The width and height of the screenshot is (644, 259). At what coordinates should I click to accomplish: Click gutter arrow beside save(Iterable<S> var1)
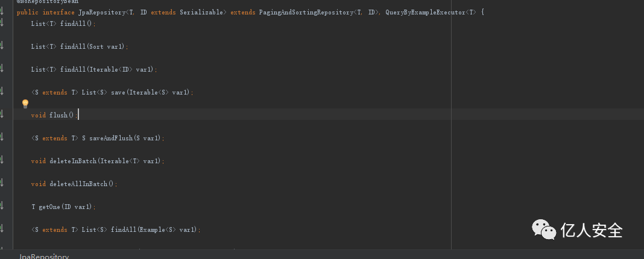coord(2,92)
